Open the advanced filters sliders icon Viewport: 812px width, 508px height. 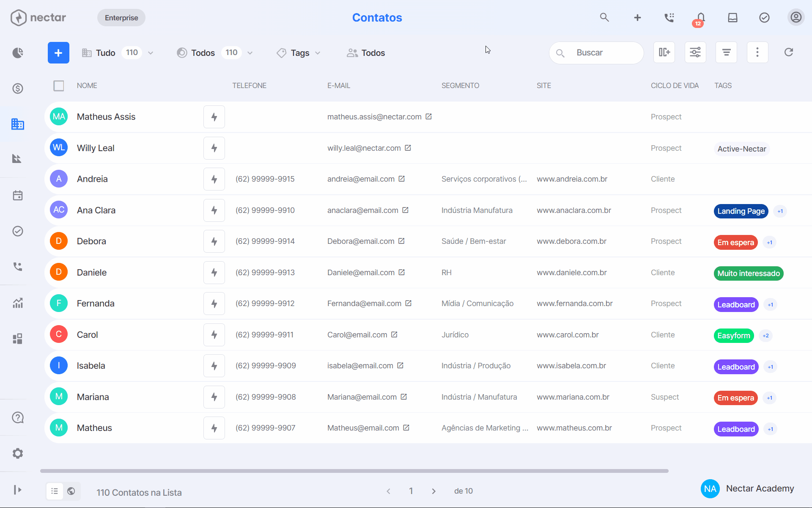click(x=695, y=52)
